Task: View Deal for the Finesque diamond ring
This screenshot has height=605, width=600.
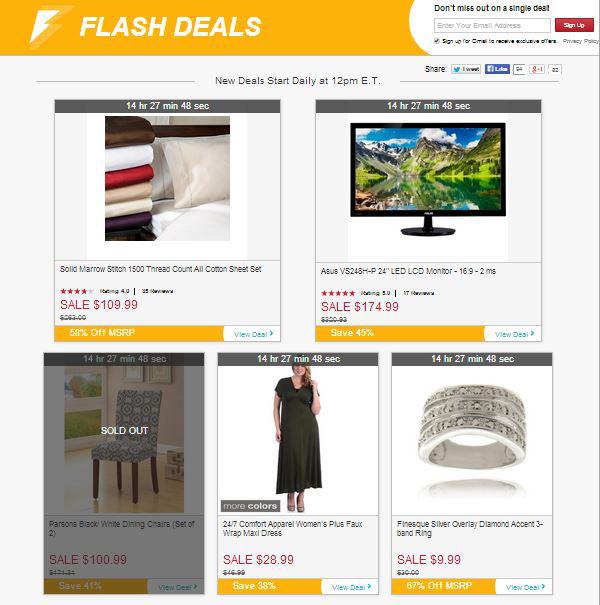Action: (524, 587)
